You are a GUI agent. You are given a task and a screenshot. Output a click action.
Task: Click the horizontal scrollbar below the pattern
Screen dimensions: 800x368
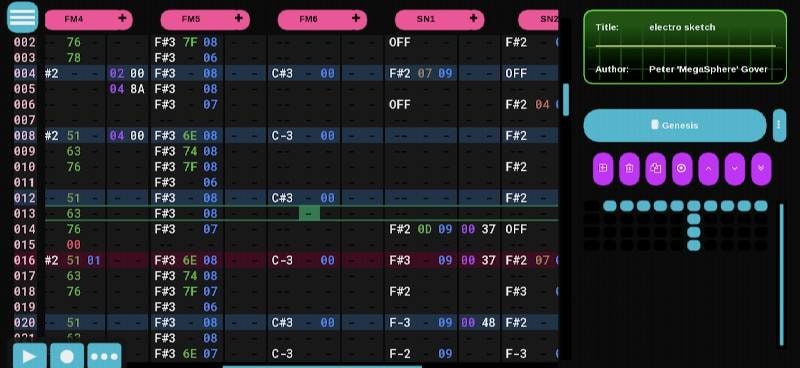pyautogui.click(x=322, y=366)
